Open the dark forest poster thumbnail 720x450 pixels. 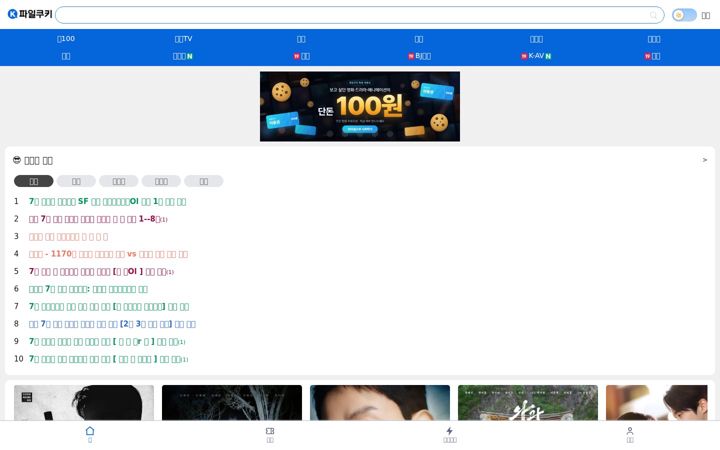click(x=232, y=403)
